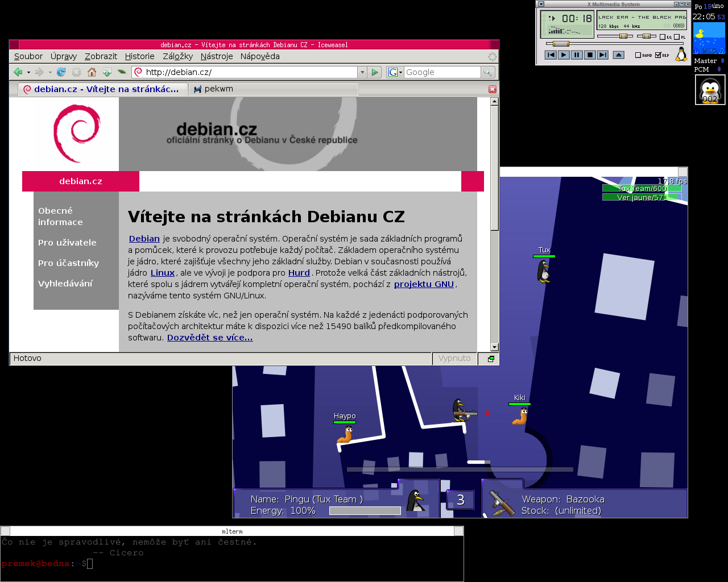Toggle the PCM mixer indicator
Image resolution: width=728 pixels, height=582 pixels.
point(719,69)
